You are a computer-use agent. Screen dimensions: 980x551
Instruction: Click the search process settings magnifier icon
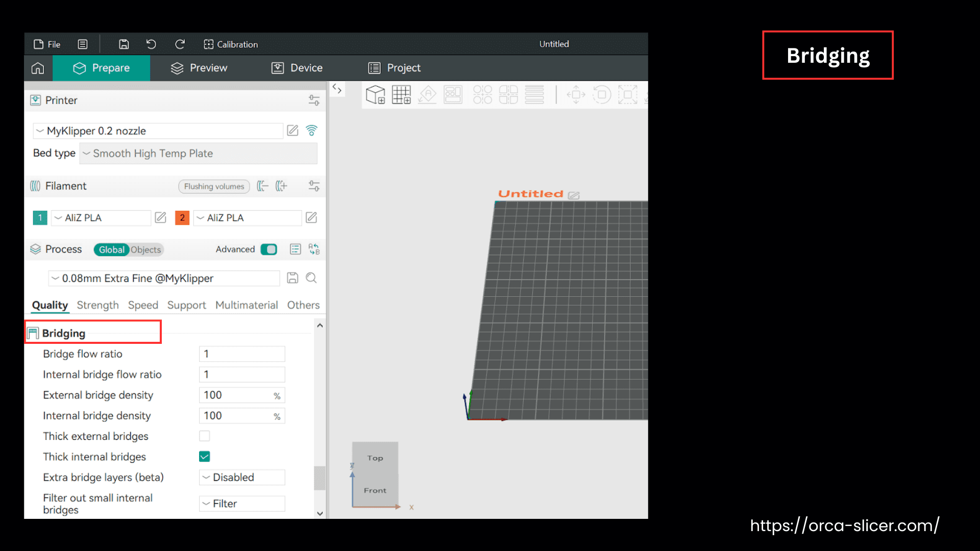tap(311, 278)
